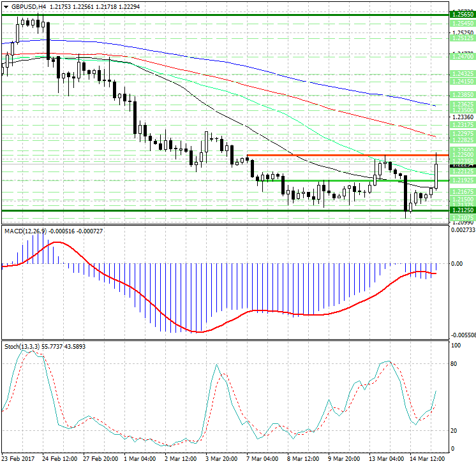Click the 1.22975 price level label
The width and height of the screenshot is (476, 466).
coord(462,134)
